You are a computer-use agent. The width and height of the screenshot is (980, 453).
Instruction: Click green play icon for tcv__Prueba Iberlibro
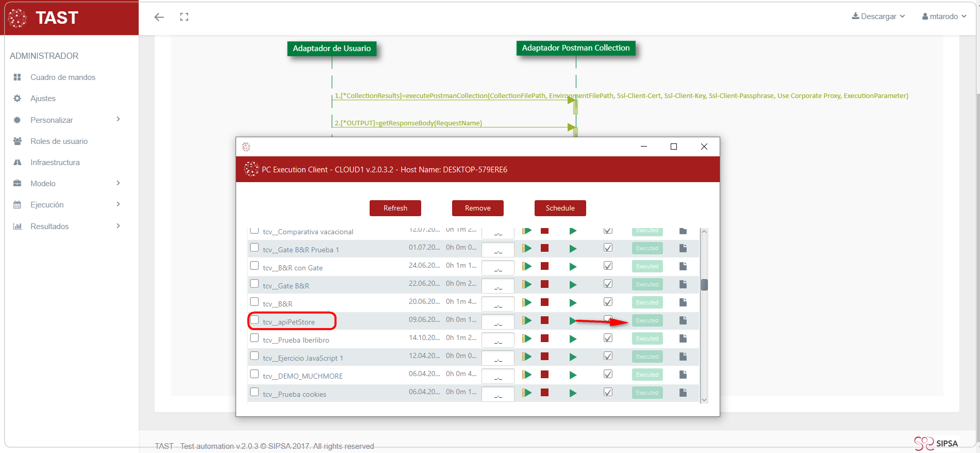pos(573,339)
